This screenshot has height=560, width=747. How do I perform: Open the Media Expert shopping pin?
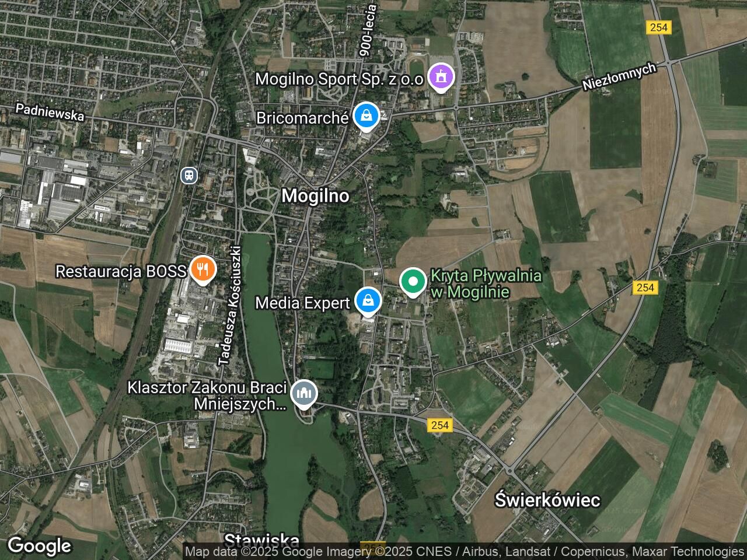click(368, 302)
